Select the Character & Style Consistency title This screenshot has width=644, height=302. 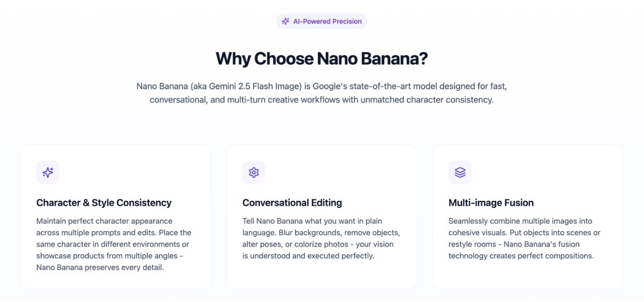(x=104, y=203)
